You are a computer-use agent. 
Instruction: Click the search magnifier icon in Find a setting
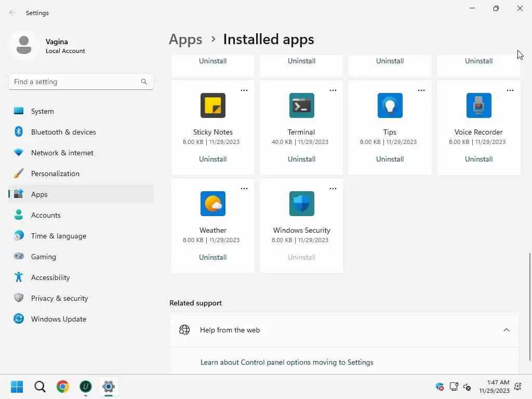click(144, 82)
